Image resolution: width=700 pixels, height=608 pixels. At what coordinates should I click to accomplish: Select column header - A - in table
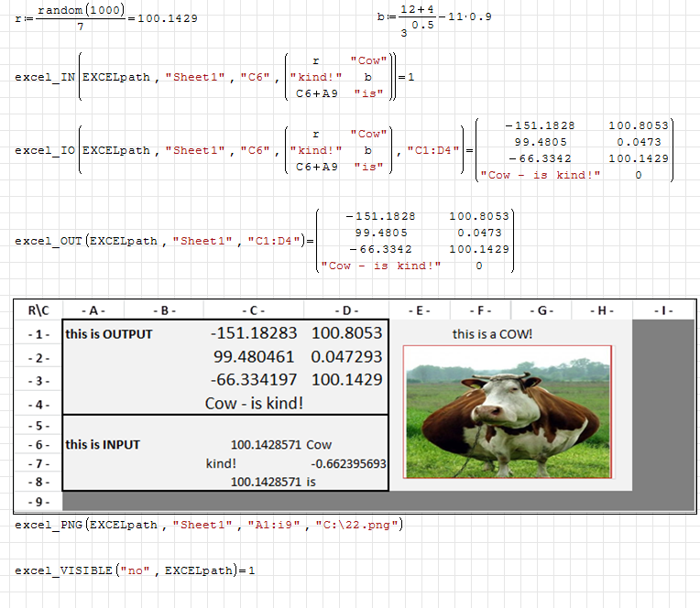pyautogui.click(x=93, y=311)
